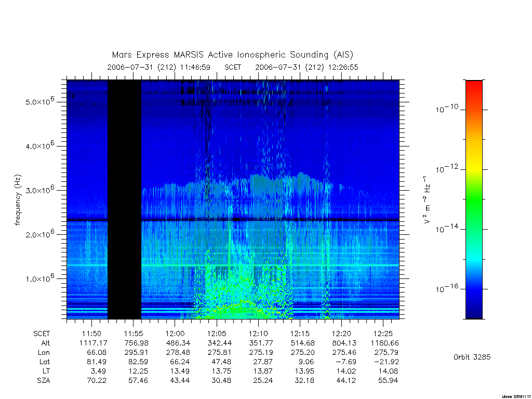Select the Orbit 3285 label
Image resolution: width=532 pixels, height=399 pixels.
point(472,357)
